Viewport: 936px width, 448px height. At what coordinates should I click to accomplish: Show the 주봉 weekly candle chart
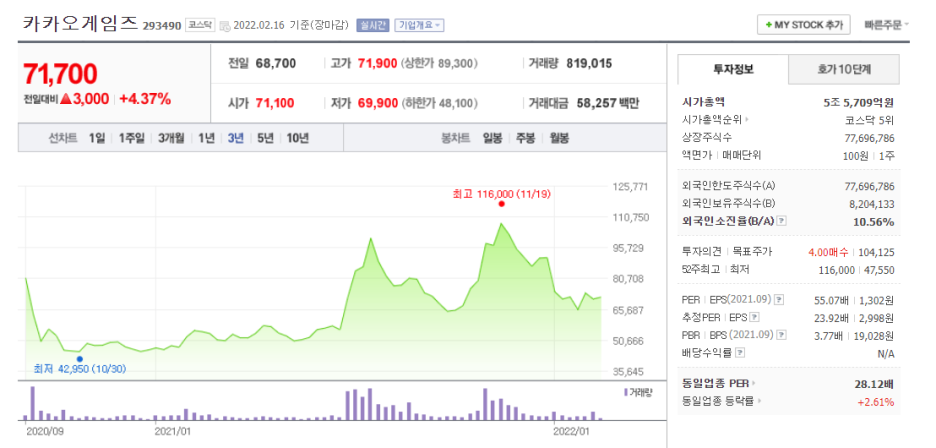526,138
